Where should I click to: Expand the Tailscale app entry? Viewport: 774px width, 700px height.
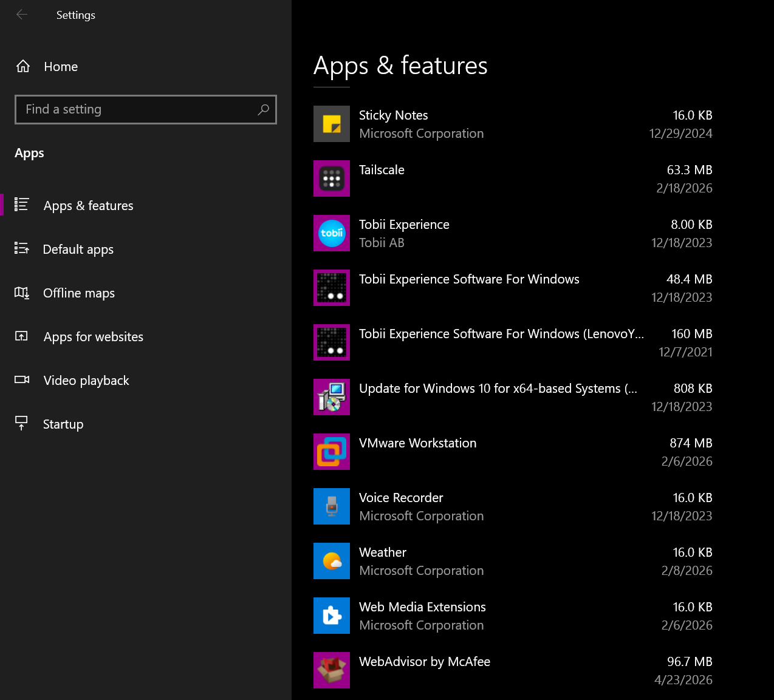(516, 178)
